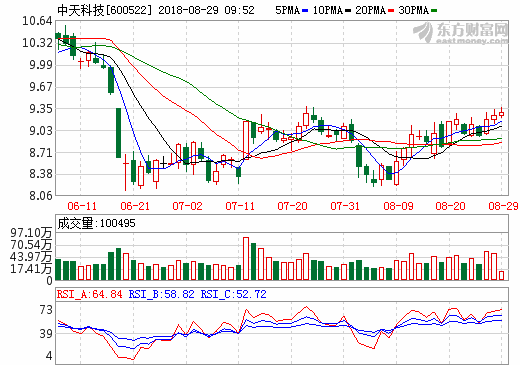Screen dimensions: 520x365
Task: Click the timestamp 2018-08-29 09:52
Action: pos(206,10)
